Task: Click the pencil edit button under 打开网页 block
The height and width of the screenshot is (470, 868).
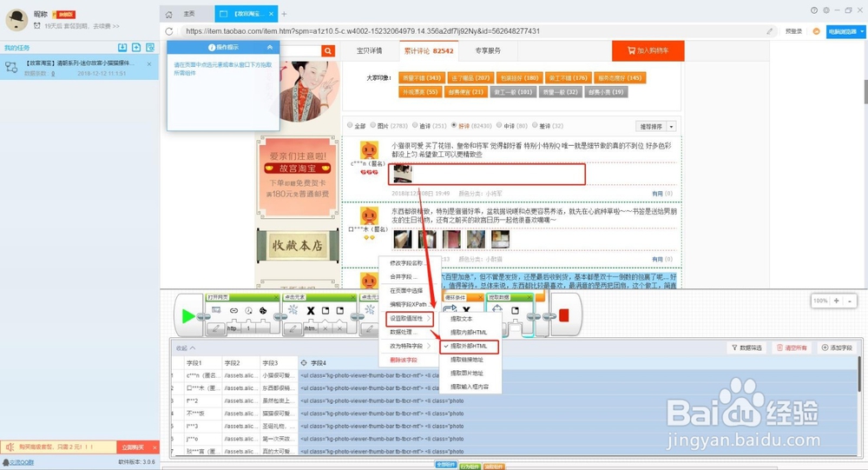Action: tap(216, 328)
